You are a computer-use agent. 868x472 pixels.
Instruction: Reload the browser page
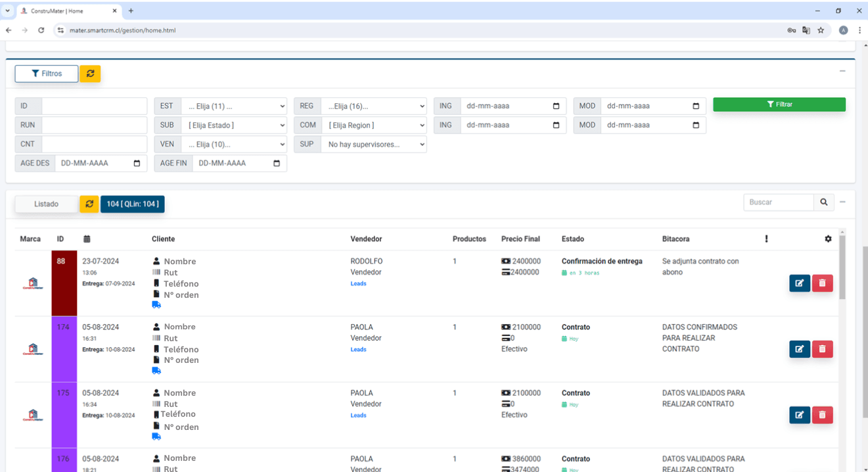(41, 30)
